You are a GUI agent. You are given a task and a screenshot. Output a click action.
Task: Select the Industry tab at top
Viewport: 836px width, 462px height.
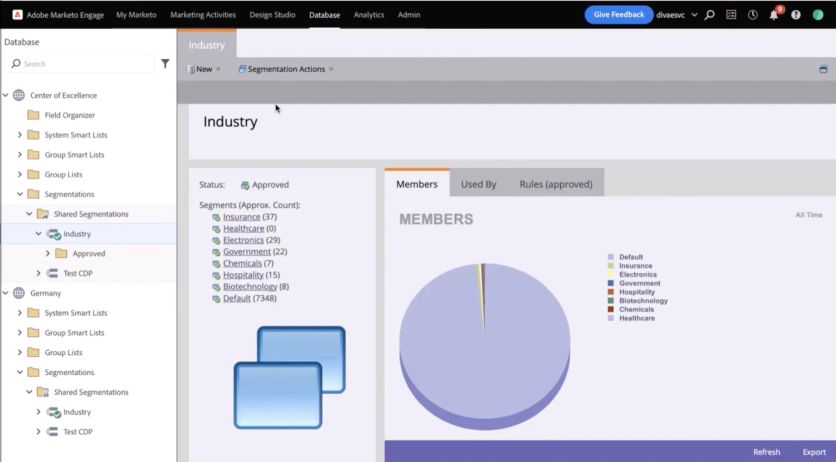point(207,45)
